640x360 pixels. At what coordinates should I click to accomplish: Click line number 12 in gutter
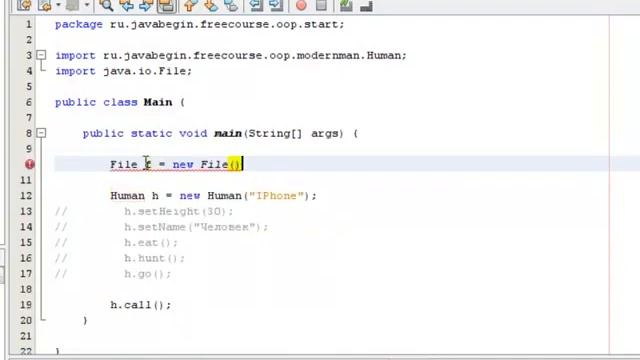[x=26, y=196]
